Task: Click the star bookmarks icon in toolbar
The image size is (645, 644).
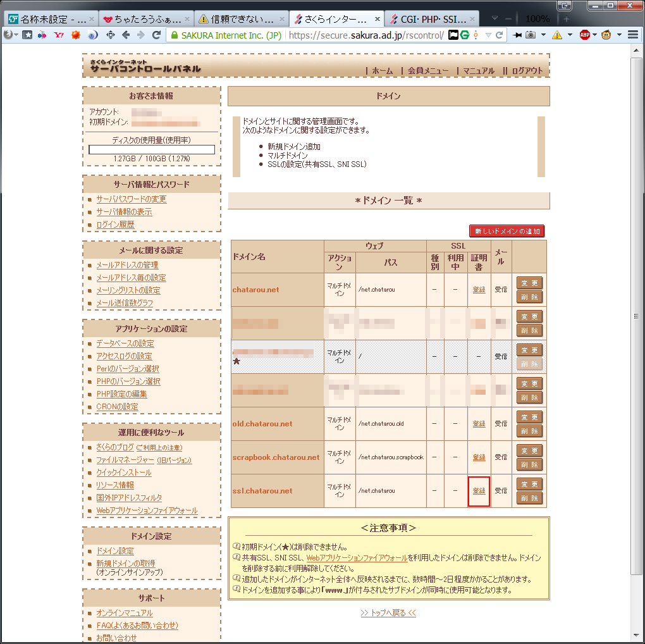Action: (27, 35)
